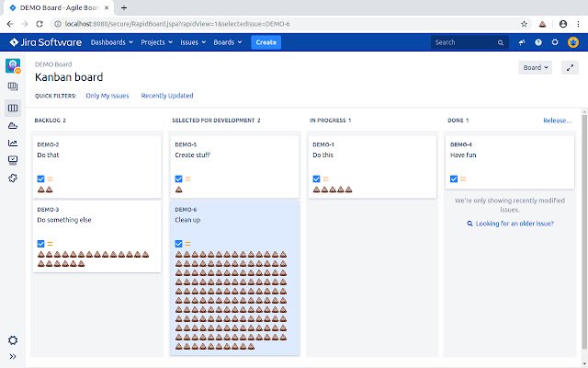
Task: Open issue key DEMO-5
Action: [186, 144]
